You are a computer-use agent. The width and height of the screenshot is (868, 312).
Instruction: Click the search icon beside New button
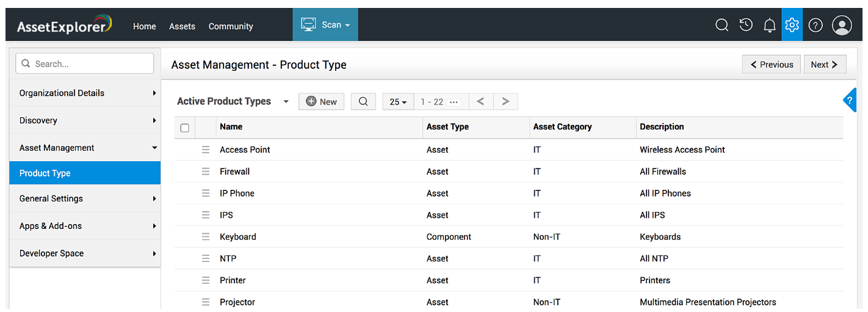pyautogui.click(x=363, y=101)
